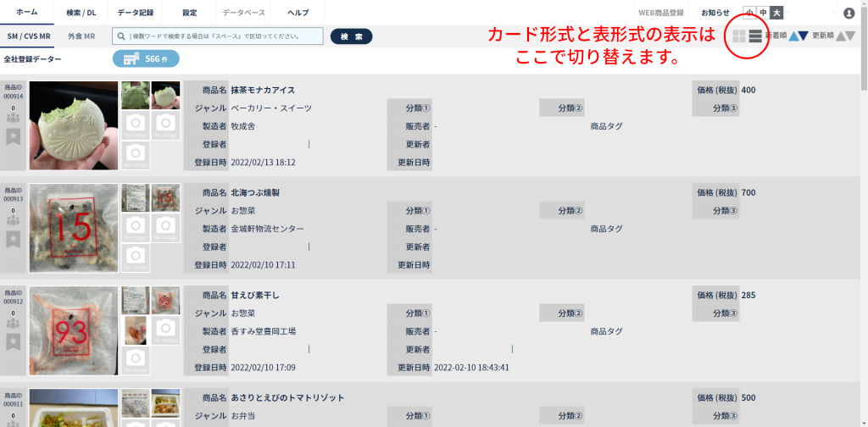The image size is (868, 427).
Task: Set display size to 中
Action: pos(764,13)
